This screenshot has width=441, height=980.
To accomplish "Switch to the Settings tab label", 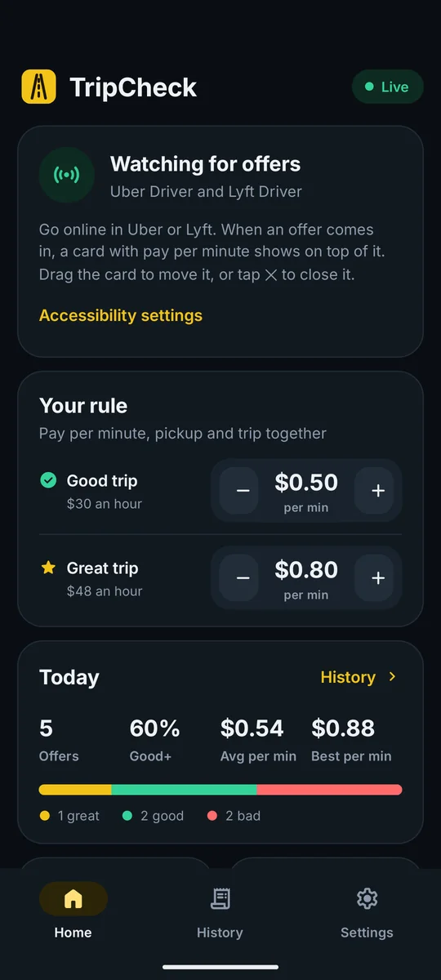I will coord(367,933).
